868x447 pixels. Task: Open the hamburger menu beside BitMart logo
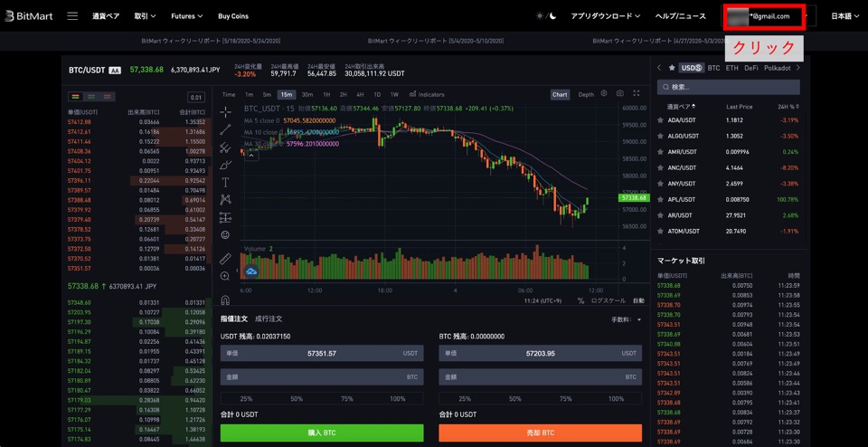pyautogui.click(x=72, y=16)
